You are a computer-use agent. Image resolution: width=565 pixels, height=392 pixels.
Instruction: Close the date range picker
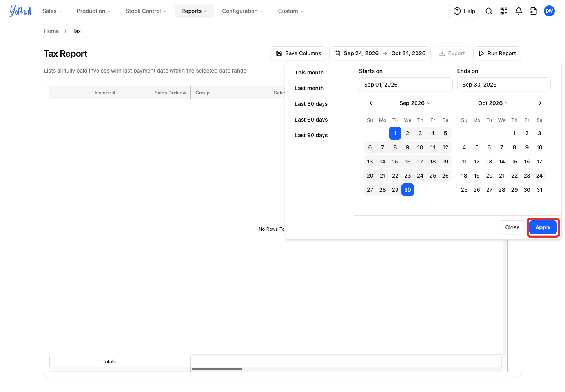coord(512,227)
